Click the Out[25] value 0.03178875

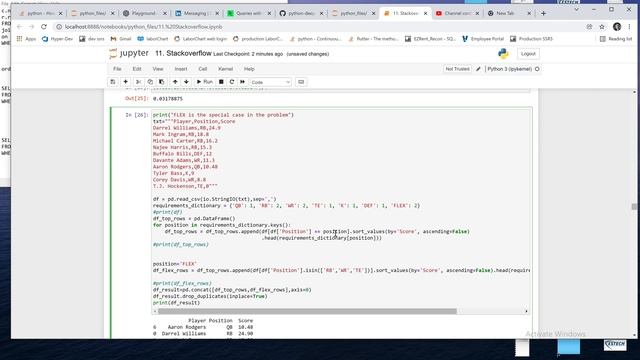coord(168,99)
